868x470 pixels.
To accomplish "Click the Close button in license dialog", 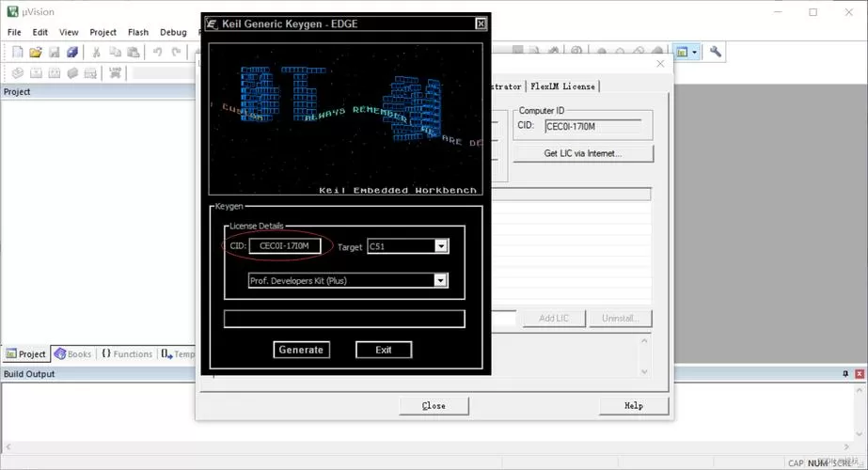I will click(434, 406).
